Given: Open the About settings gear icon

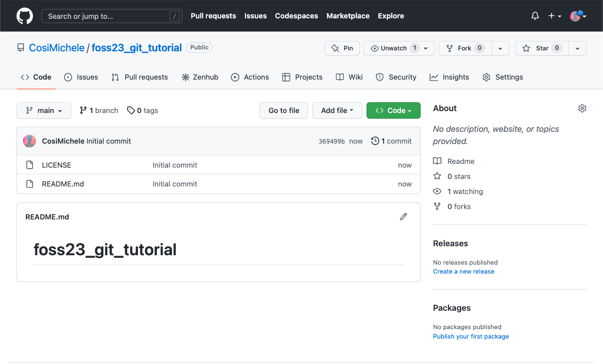Looking at the screenshot, I should [x=582, y=108].
